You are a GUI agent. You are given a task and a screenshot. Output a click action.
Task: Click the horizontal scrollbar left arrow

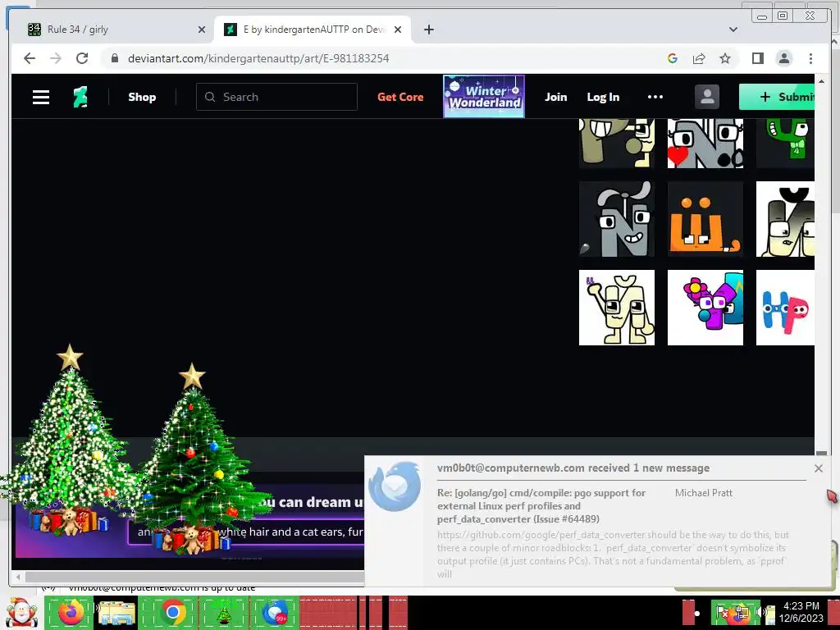click(x=18, y=577)
